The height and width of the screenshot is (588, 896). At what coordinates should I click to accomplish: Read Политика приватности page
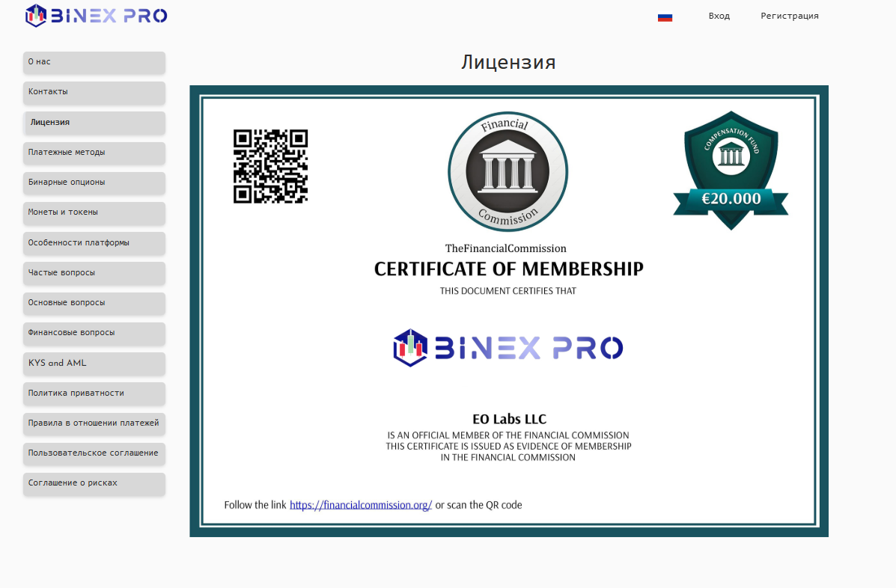point(94,393)
